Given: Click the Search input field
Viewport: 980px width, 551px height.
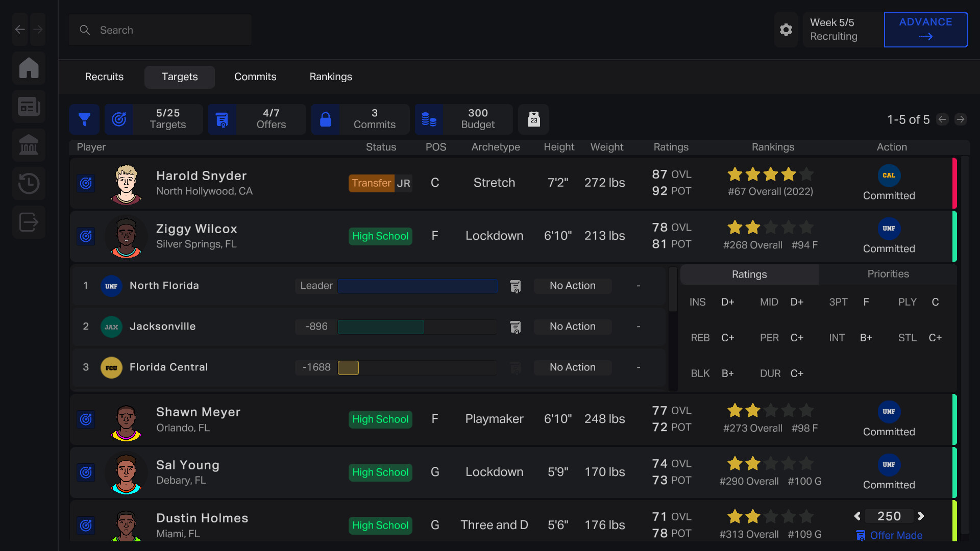Looking at the screenshot, I should (x=160, y=30).
